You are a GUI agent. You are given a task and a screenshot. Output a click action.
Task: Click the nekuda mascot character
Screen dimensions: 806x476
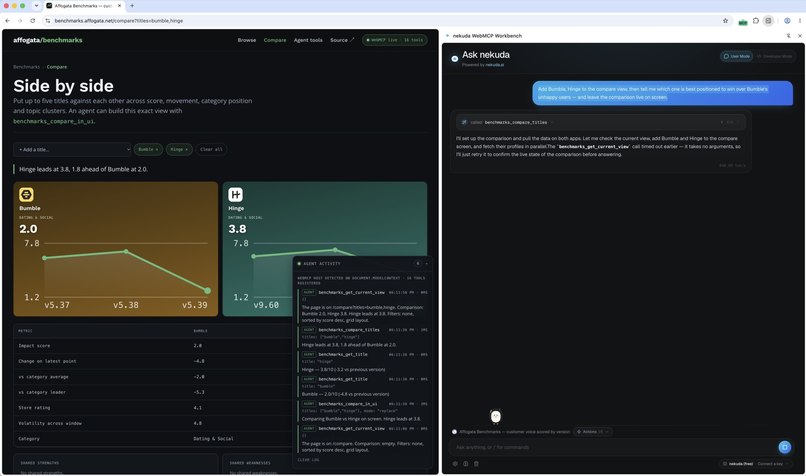[496, 416]
